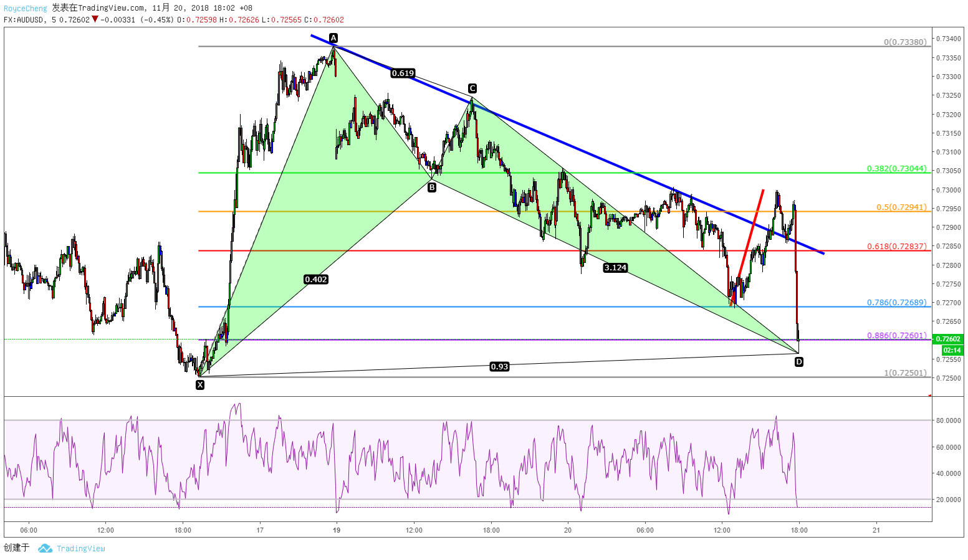Click the O:0.72598 open value
Screen dimensions: 968x560
[197, 20]
